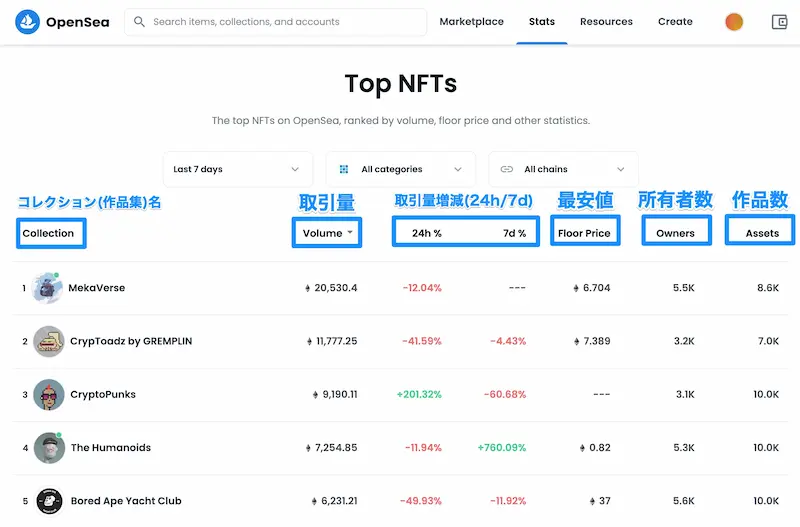Click the Owners column header
Image resolution: width=800 pixels, height=527 pixels.
(x=675, y=233)
